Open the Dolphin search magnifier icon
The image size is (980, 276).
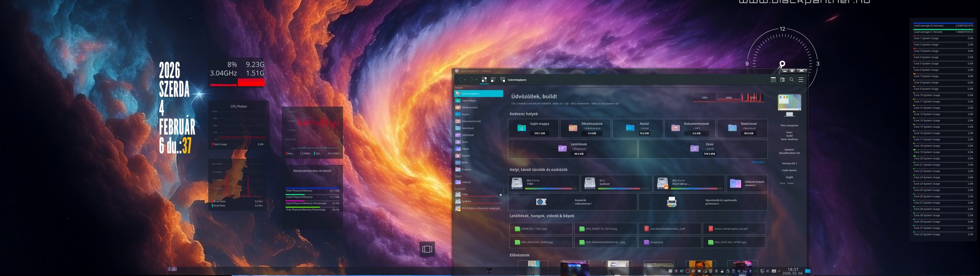click(791, 80)
